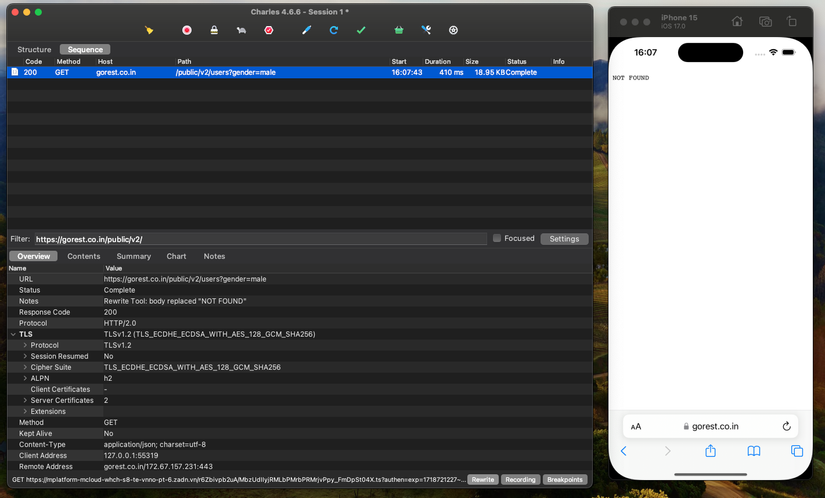The image size is (825, 498).
Task: Click the HTTP/2.0 Protocol value
Action: [119, 323]
